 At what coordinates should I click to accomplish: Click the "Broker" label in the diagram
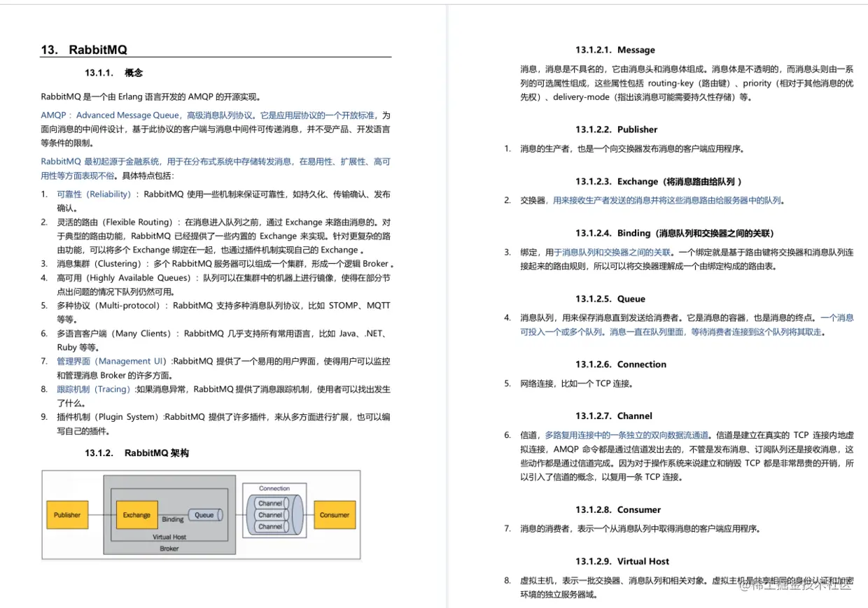click(169, 549)
